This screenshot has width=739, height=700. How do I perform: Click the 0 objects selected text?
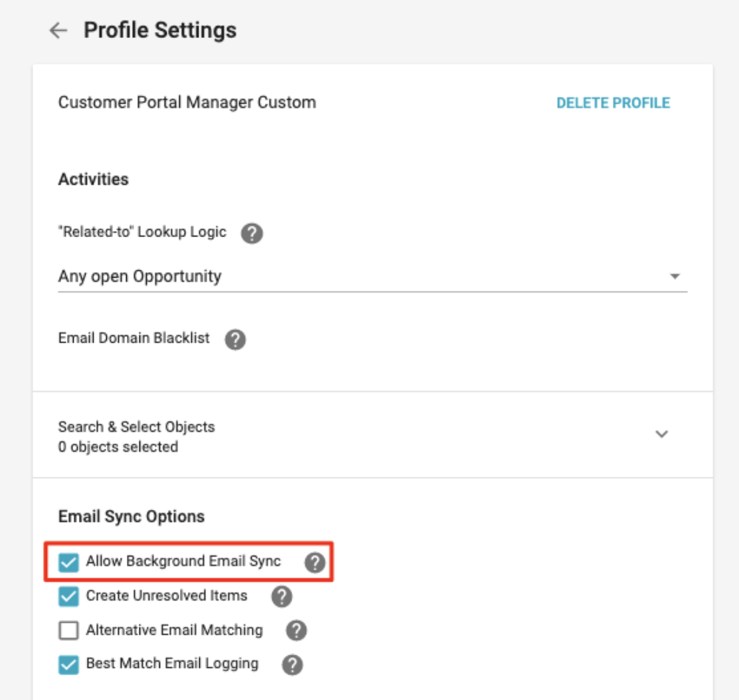(x=118, y=447)
